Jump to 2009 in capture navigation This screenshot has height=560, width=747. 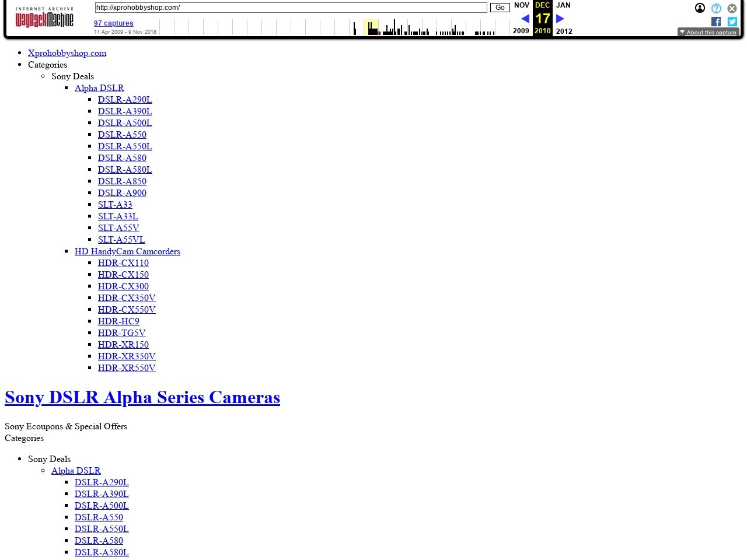click(x=521, y=31)
